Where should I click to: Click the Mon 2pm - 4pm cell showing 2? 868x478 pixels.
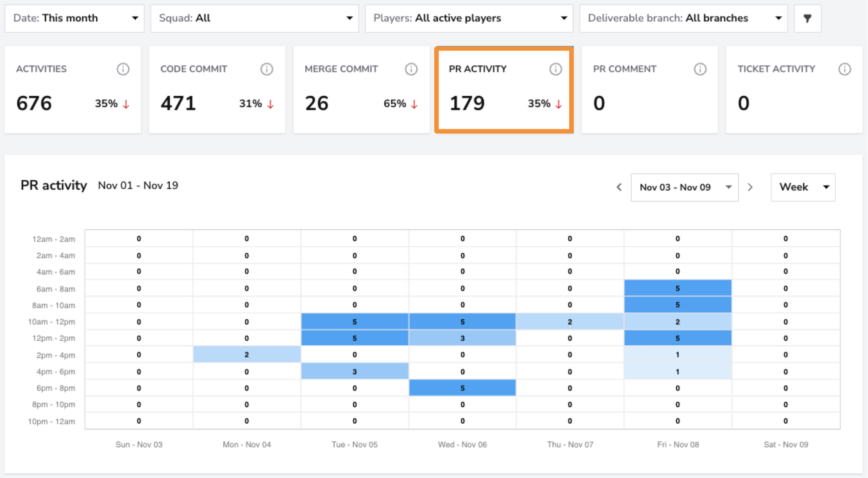pyautogui.click(x=246, y=354)
